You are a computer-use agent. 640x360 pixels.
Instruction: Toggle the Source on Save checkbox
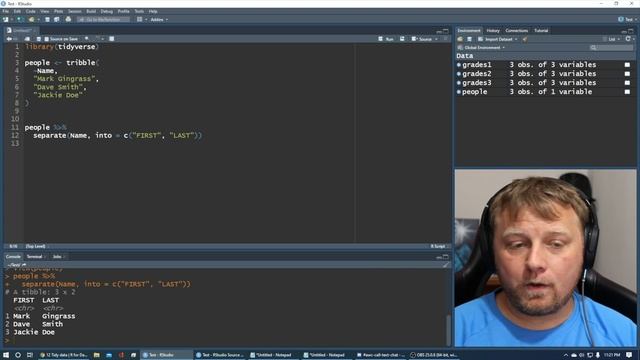pyautogui.click(x=47, y=39)
